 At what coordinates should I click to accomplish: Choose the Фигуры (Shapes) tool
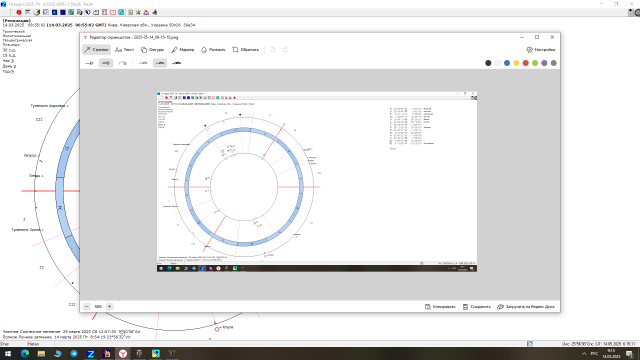pos(152,50)
